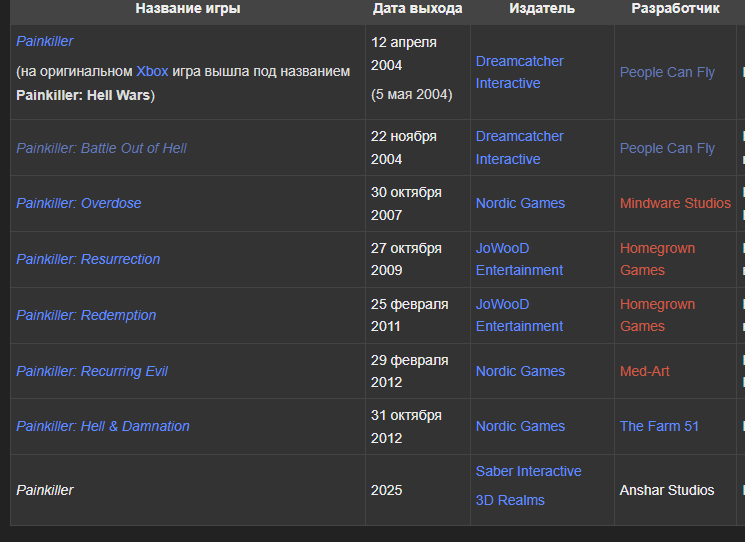This screenshot has width=745, height=542.
Task: Open the Painkiller game title link
Action: (45, 41)
